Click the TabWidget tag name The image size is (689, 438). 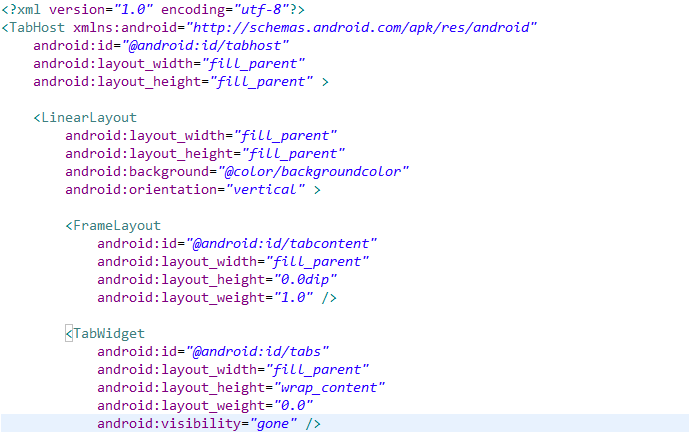point(109,333)
